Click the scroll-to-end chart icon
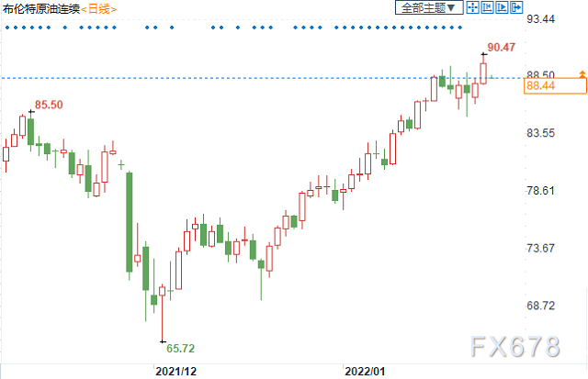588x379 pixels. pos(499,8)
